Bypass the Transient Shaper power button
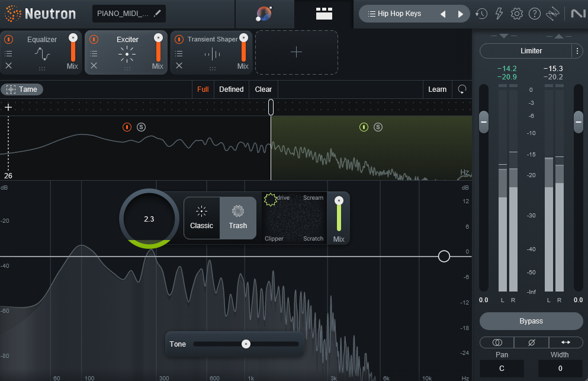Image resolution: width=588 pixels, height=381 pixels. [179, 40]
